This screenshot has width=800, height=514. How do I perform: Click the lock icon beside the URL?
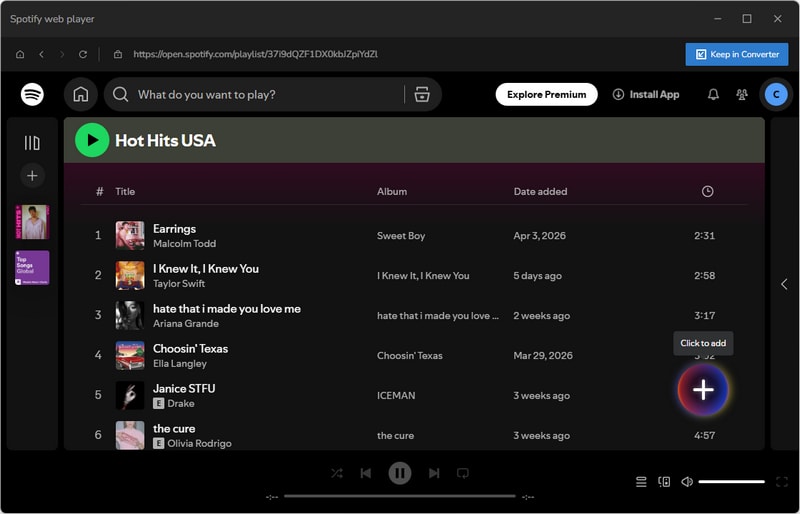pos(118,54)
